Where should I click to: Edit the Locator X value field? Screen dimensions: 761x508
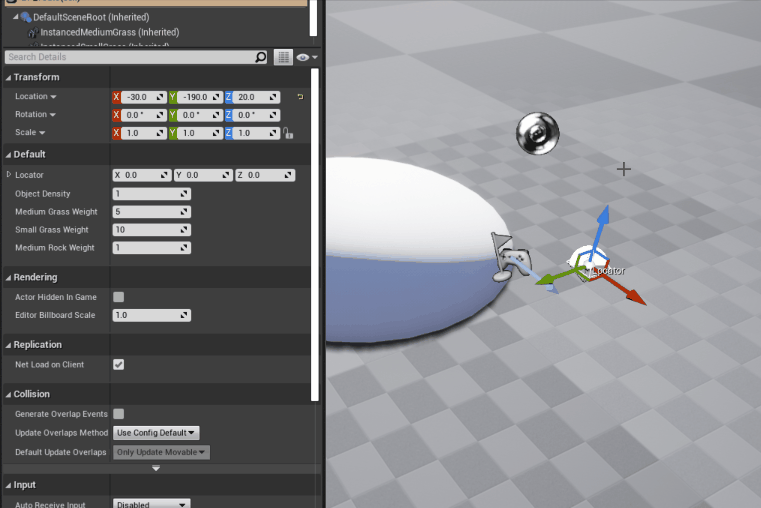click(x=142, y=175)
